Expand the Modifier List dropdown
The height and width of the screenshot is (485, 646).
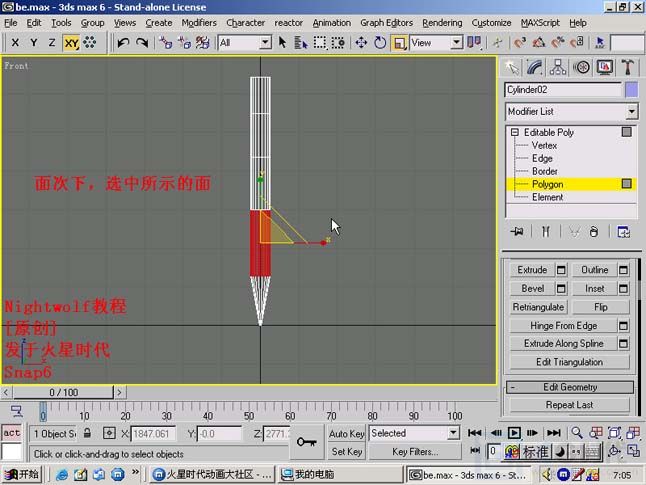tap(632, 112)
